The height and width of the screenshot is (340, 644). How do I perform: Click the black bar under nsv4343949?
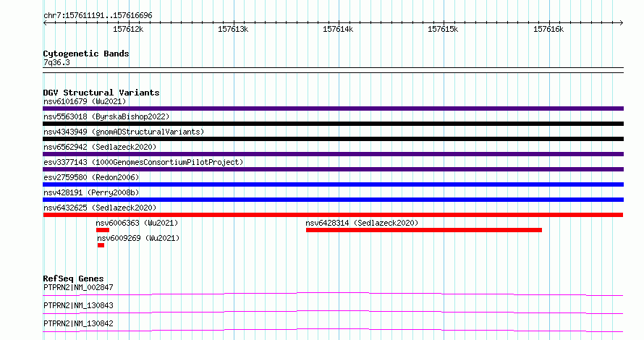[333, 139]
